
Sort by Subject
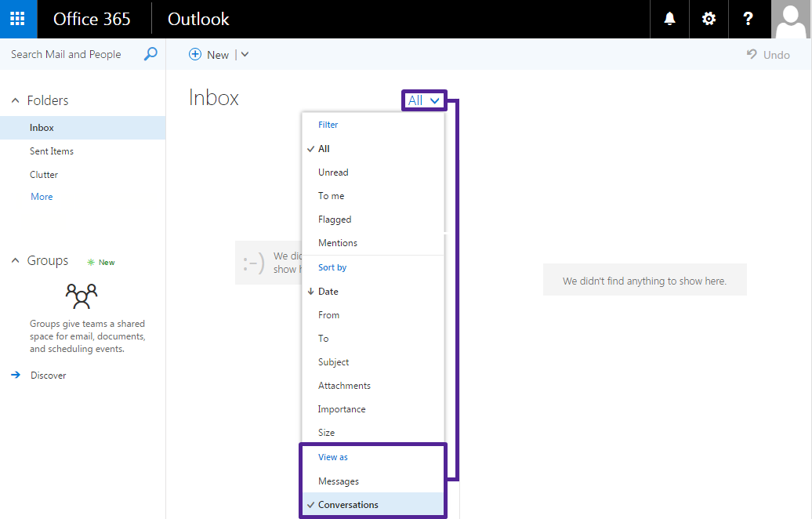click(373, 362)
